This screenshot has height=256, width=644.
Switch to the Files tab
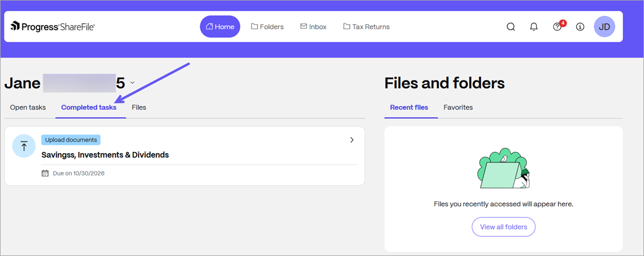(x=139, y=107)
